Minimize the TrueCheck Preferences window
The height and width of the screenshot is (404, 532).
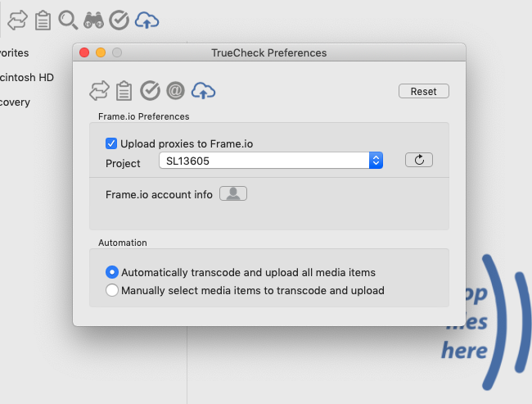click(x=101, y=52)
